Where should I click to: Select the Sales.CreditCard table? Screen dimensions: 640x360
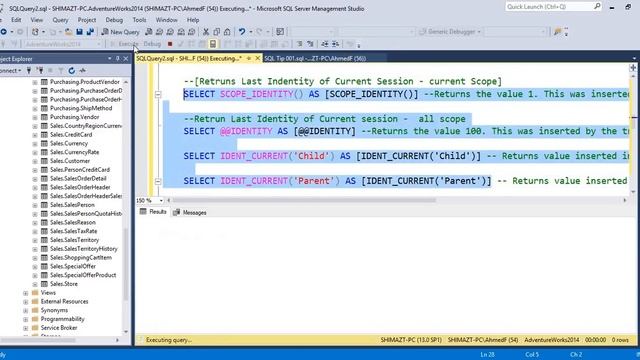[71, 135]
